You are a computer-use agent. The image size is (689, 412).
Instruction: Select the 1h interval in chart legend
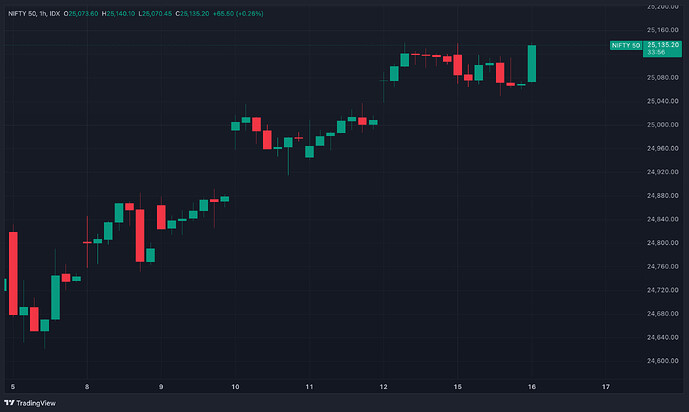(38, 11)
